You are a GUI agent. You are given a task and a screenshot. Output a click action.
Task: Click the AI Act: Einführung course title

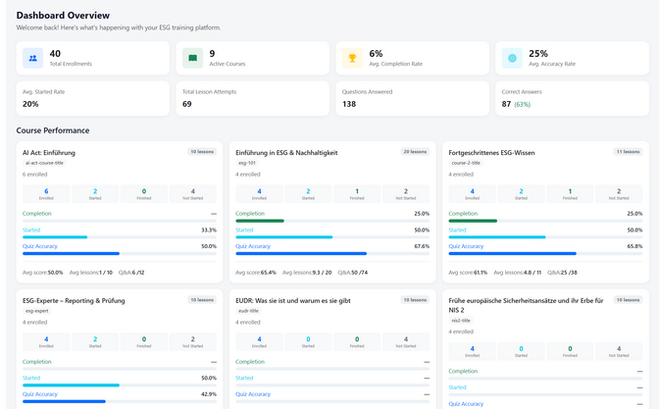pyautogui.click(x=49, y=153)
